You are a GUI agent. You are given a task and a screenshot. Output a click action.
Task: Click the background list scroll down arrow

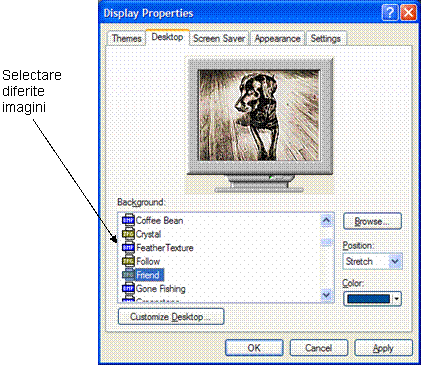(326, 295)
